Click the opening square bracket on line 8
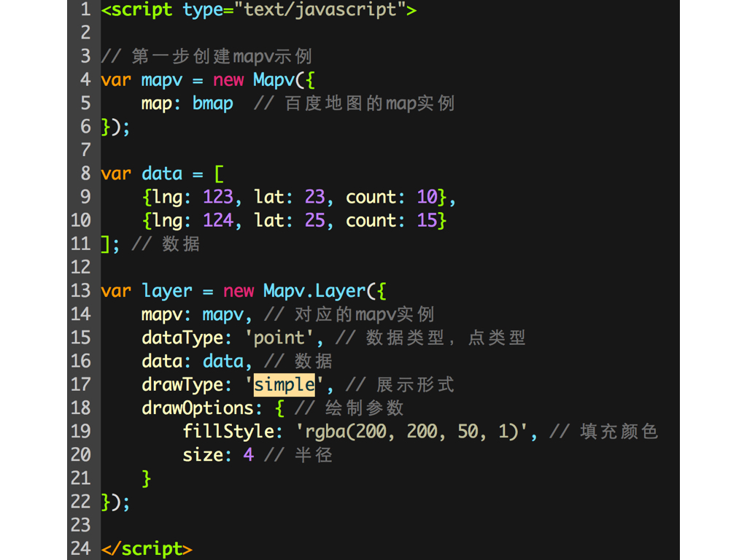Image resolution: width=747 pixels, height=560 pixels. pyautogui.click(x=219, y=174)
